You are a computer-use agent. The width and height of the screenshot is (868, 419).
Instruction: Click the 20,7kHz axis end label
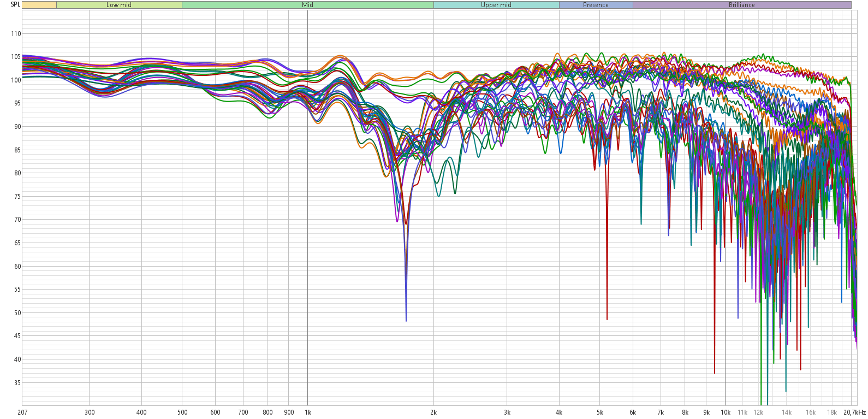pos(855,412)
